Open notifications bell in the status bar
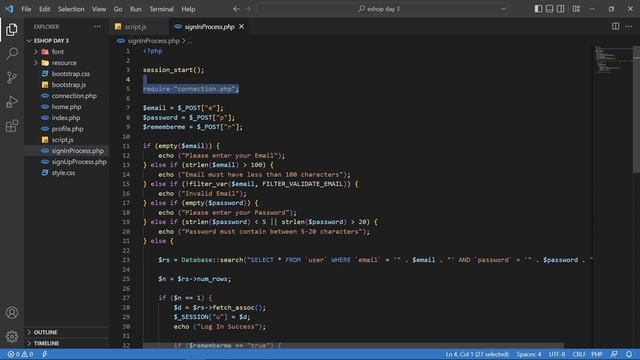Viewport: 640px width, 360px height. pyautogui.click(x=629, y=354)
